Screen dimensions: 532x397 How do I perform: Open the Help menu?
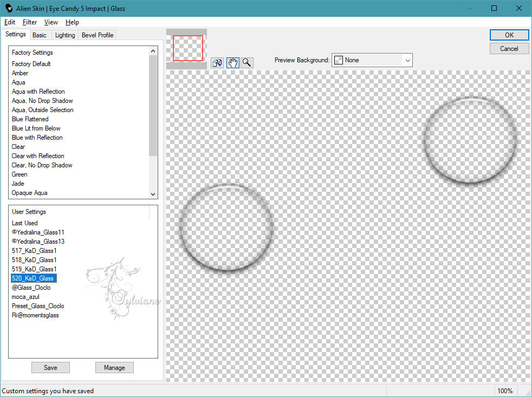(x=72, y=22)
